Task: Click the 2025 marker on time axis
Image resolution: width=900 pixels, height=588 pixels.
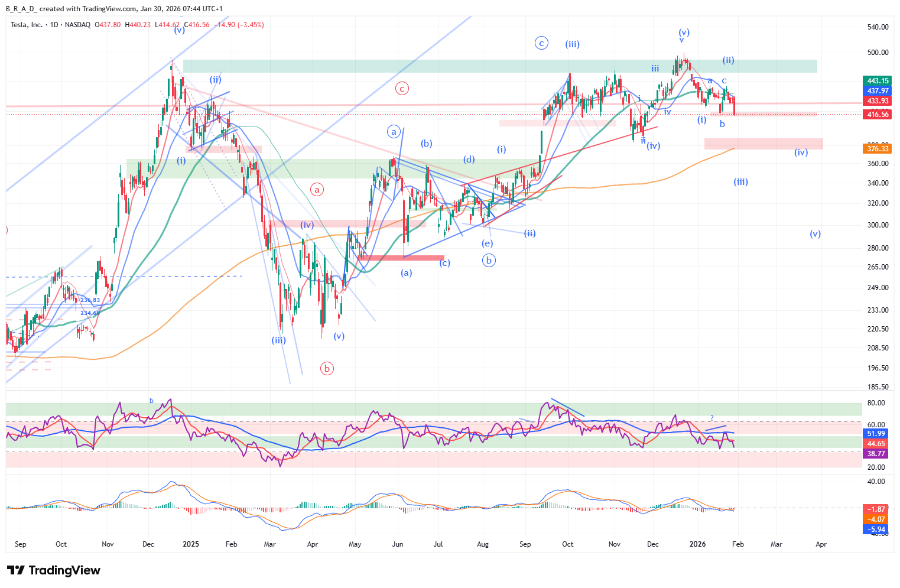Action: tap(191, 544)
